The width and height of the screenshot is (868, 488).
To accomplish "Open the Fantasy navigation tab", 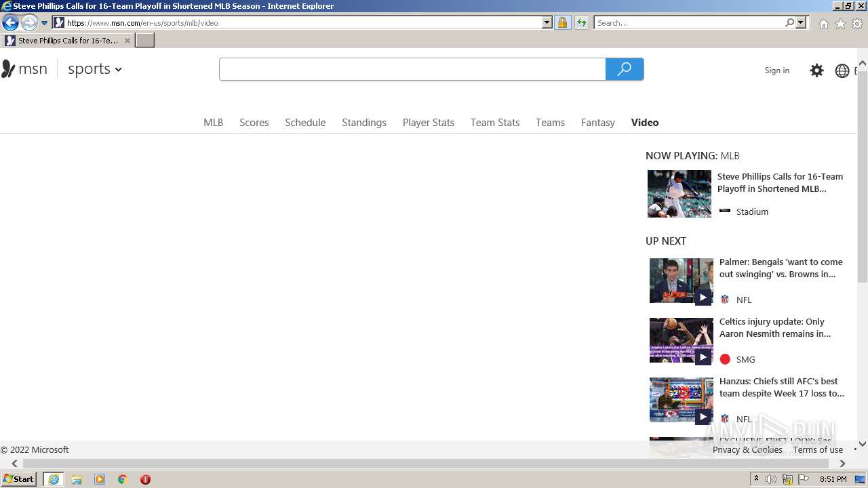I will pos(597,122).
